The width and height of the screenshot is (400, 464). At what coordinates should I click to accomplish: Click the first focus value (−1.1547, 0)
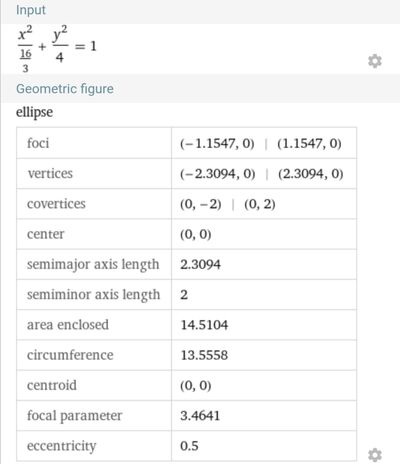[x=217, y=144]
